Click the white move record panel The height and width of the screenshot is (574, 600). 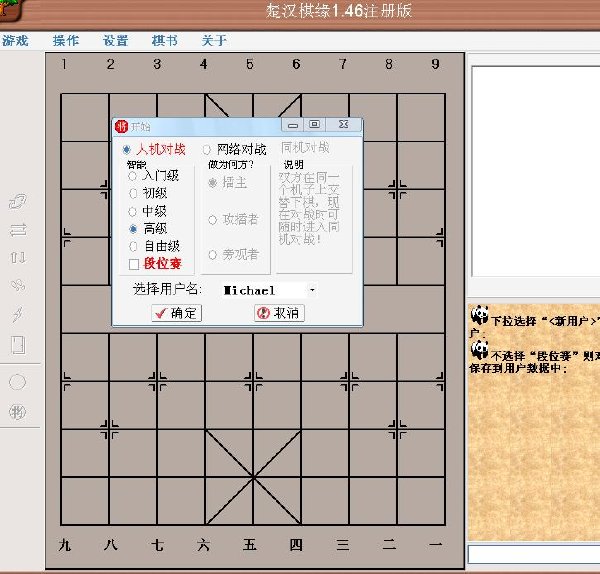click(x=536, y=171)
